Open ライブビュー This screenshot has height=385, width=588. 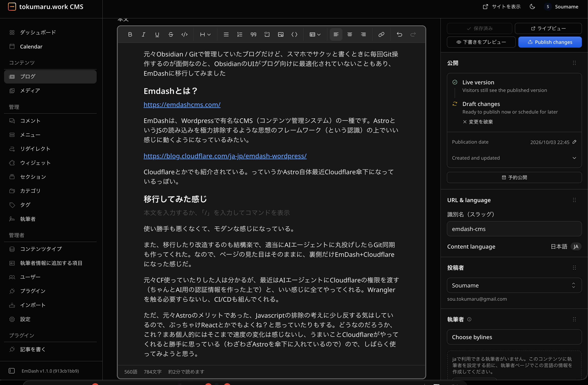(548, 29)
